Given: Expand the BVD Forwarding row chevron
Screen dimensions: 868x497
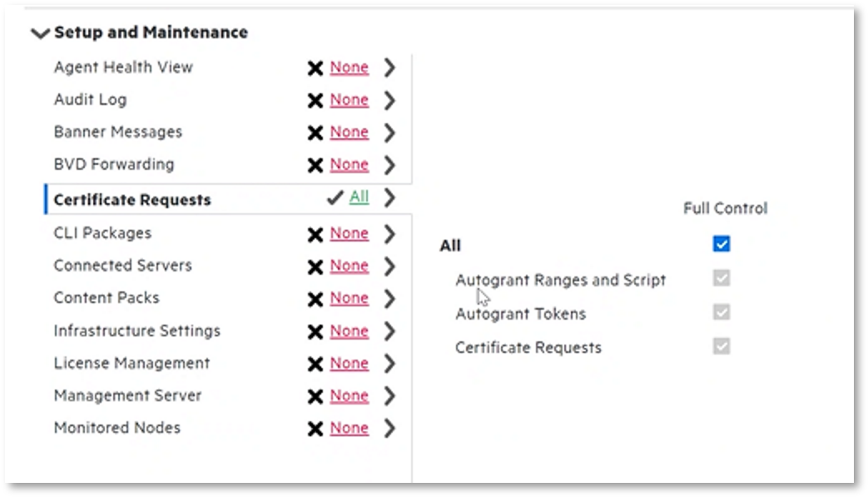Looking at the screenshot, I should point(389,165).
